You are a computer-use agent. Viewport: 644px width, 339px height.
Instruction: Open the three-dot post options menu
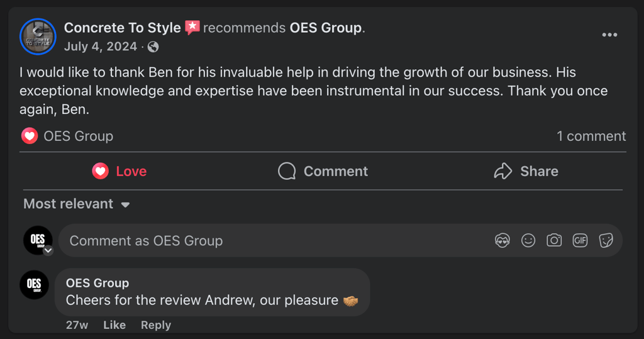tap(609, 35)
